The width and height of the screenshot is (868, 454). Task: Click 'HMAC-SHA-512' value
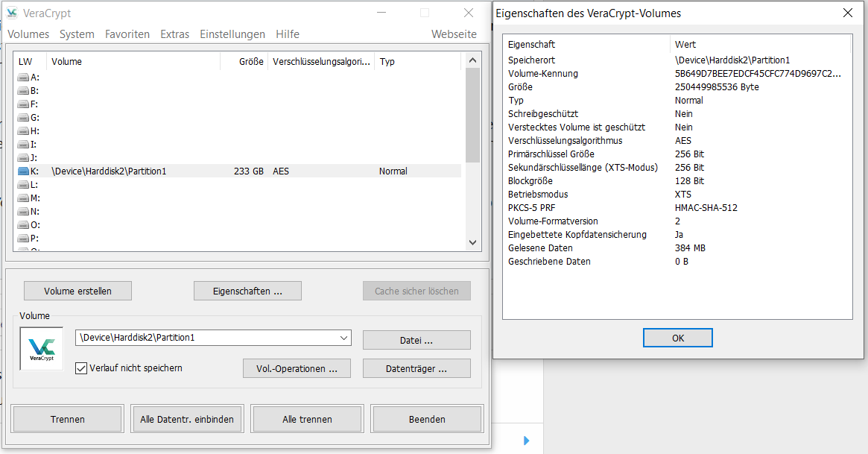pos(706,208)
